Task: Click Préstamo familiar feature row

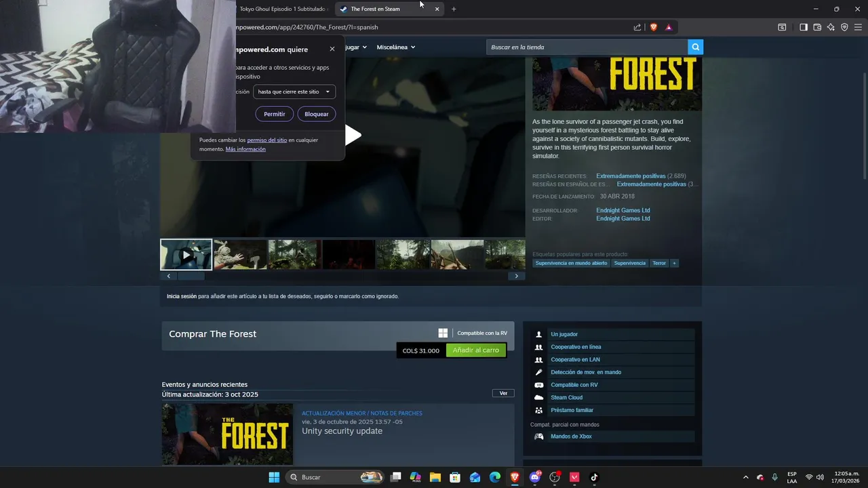Action: coord(613,410)
